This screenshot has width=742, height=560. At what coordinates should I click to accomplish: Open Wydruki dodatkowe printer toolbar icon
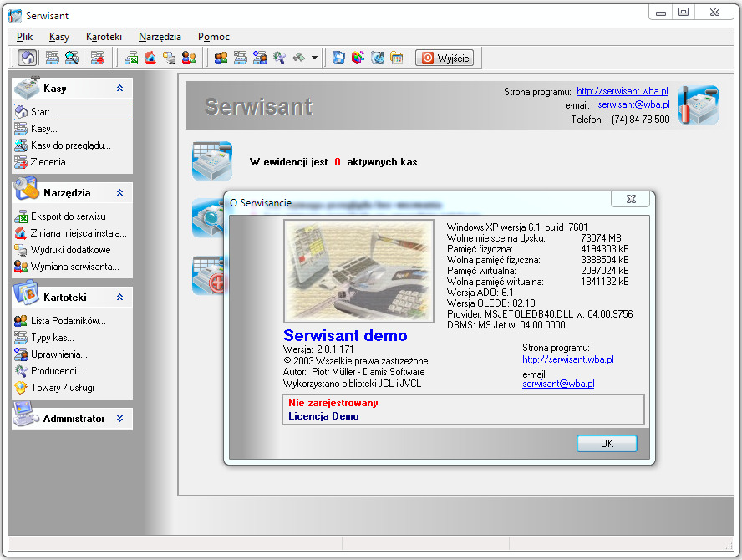pyautogui.click(x=169, y=59)
